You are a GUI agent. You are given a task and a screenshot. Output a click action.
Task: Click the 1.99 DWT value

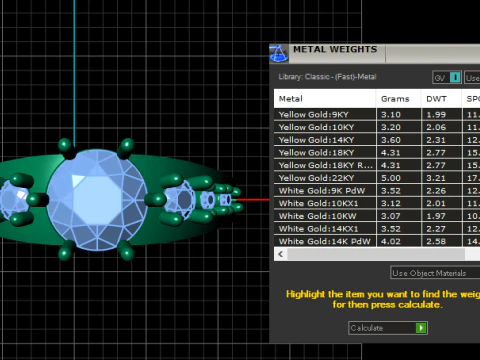pos(436,115)
